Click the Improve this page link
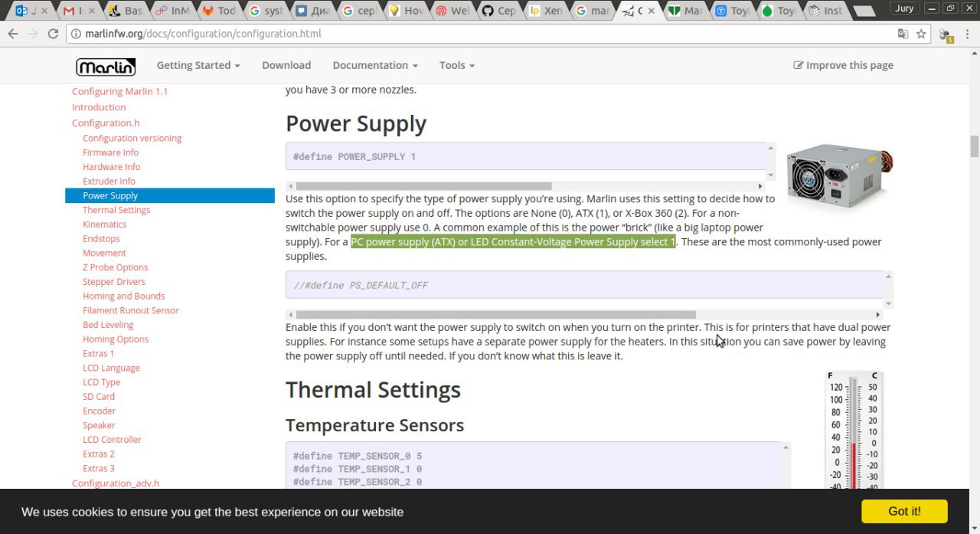This screenshot has height=534, width=980. [x=844, y=65]
